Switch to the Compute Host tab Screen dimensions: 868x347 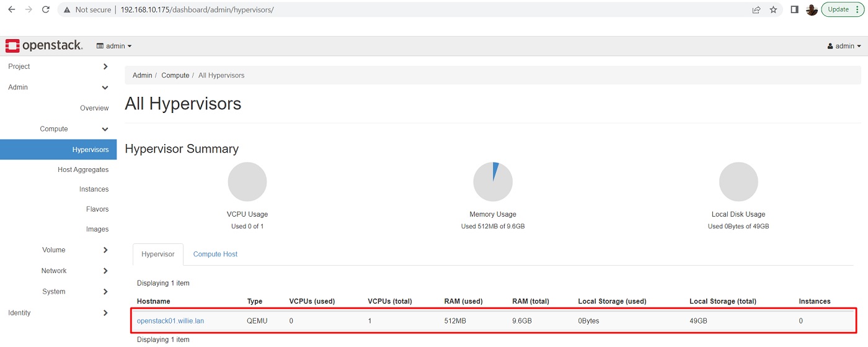tap(215, 255)
